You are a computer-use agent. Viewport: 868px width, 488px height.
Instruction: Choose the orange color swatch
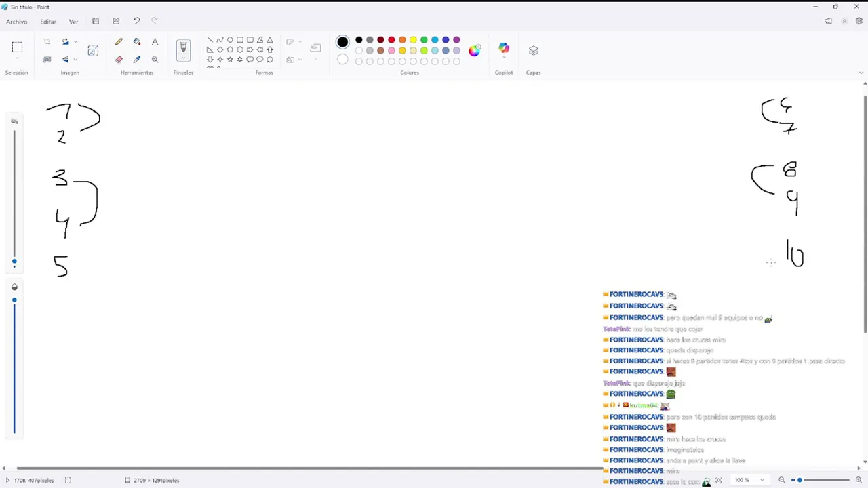[402, 40]
